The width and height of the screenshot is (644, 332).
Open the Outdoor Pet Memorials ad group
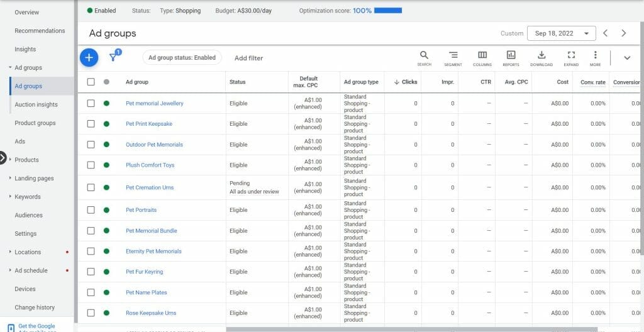point(154,145)
